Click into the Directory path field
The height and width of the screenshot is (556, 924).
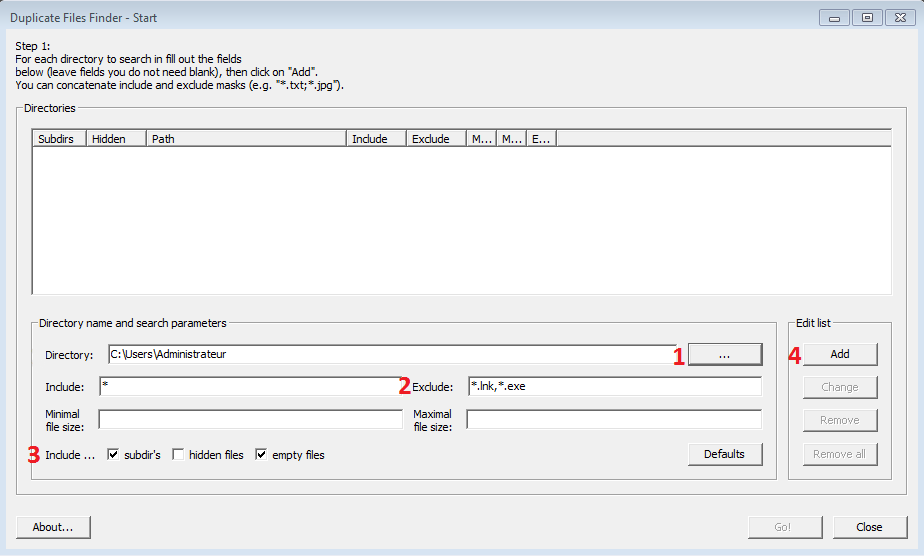click(x=390, y=354)
